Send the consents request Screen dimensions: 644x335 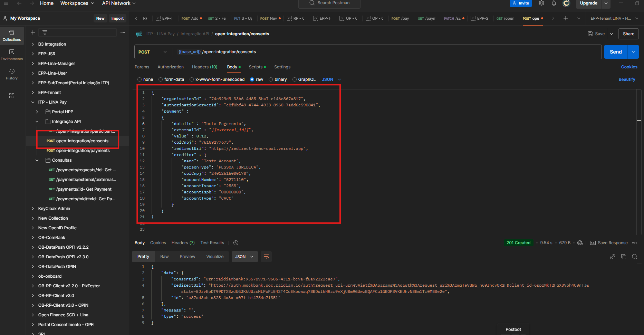coord(615,52)
